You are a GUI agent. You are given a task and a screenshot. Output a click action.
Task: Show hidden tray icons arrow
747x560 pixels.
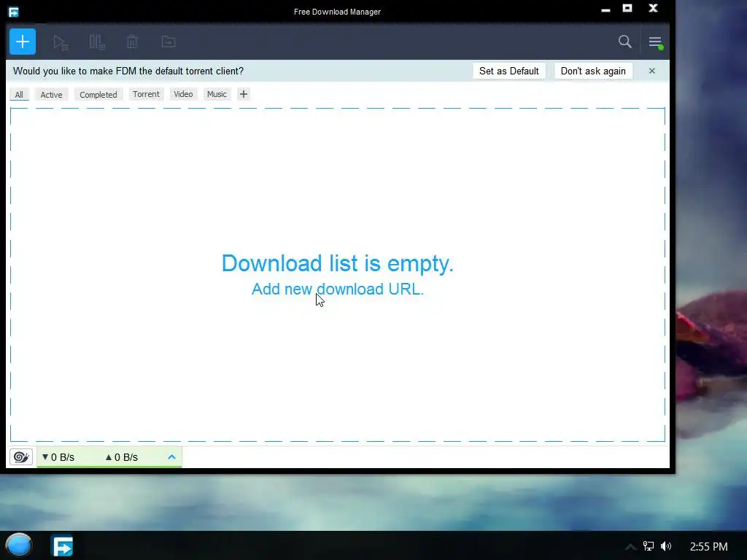click(x=630, y=547)
